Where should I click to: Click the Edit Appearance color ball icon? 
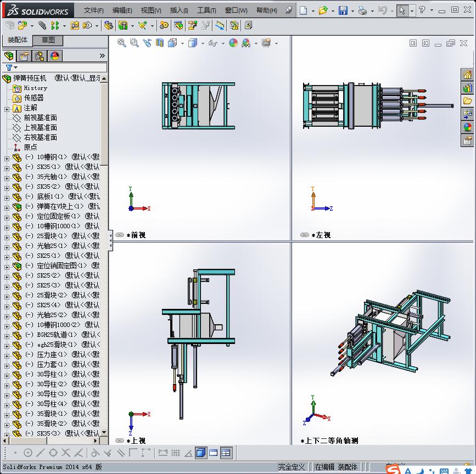(233, 43)
